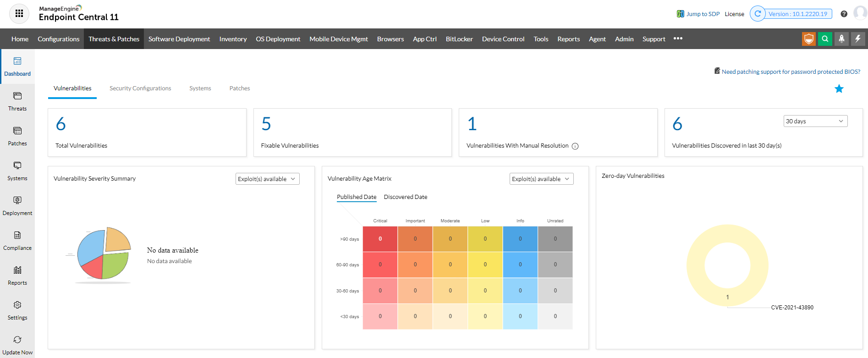Viewport: 868px width, 358px height.
Task: Open the Dashboard sidebar icon
Action: (x=17, y=61)
